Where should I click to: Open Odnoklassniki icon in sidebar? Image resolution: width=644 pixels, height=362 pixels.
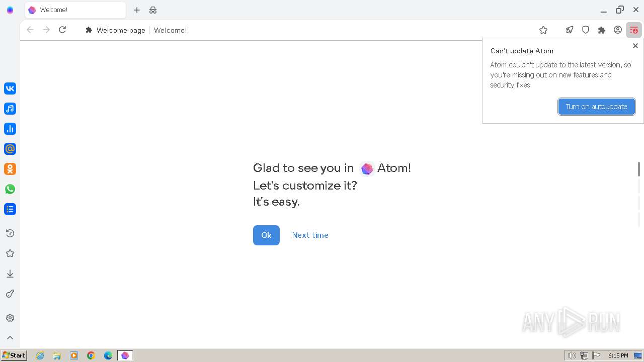10,169
